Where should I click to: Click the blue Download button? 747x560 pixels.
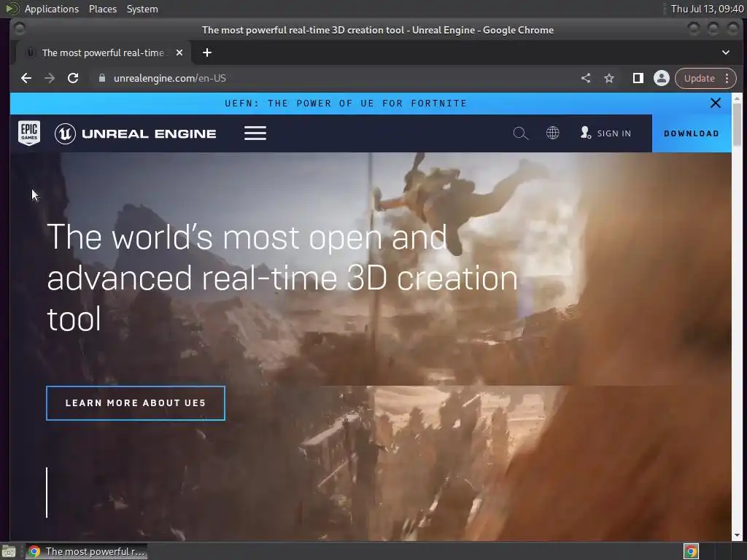click(x=692, y=133)
